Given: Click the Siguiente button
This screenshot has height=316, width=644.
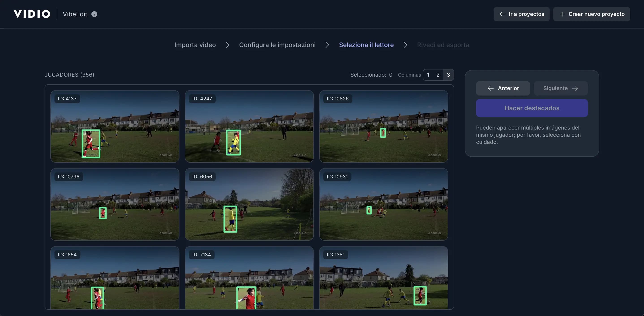Looking at the screenshot, I should click(560, 88).
